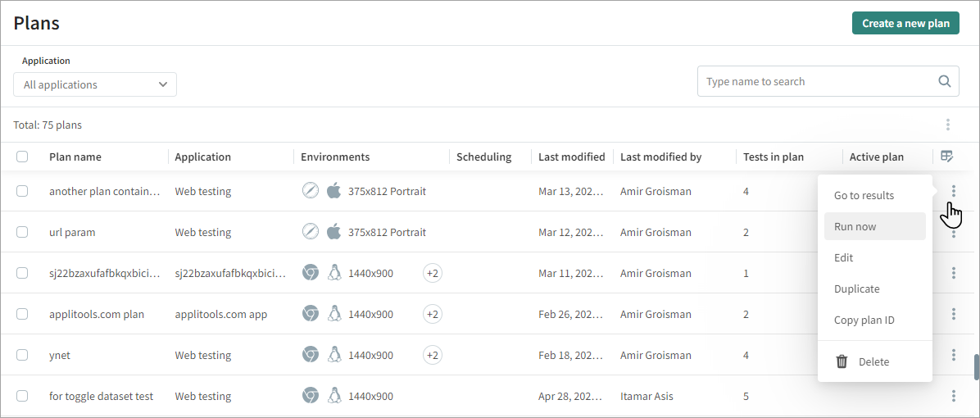This screenshot has height=418, width=980.
Task: Click the Safari icon in url param row
Action: 310,232
